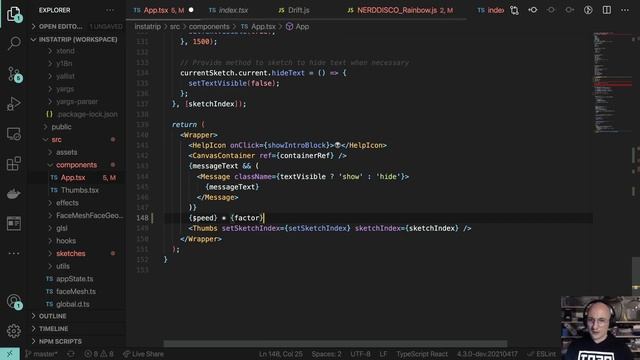The height and width of the screenshot is (360, 640).
Task: Split the editor to the right
Action: click(607, 10)
